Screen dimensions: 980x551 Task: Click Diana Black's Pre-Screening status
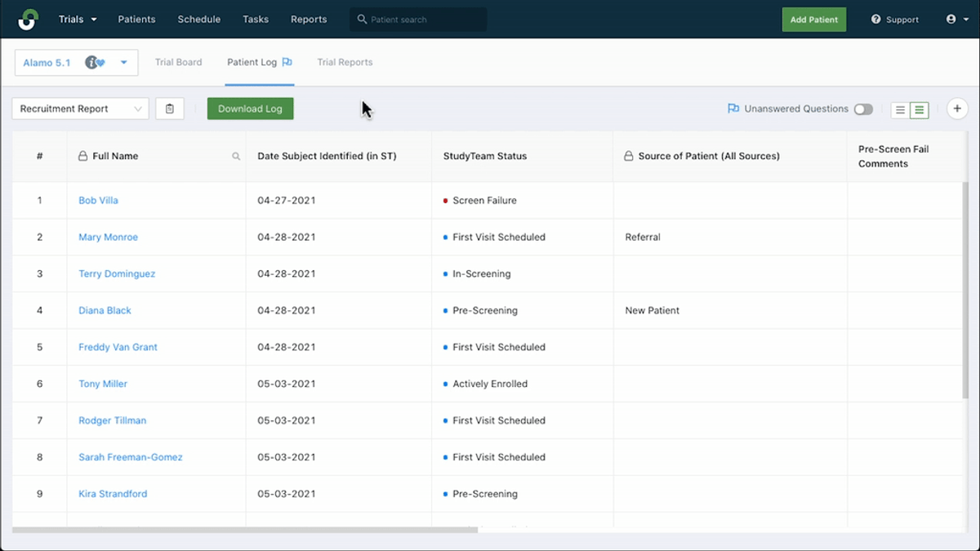coord(480,310)
